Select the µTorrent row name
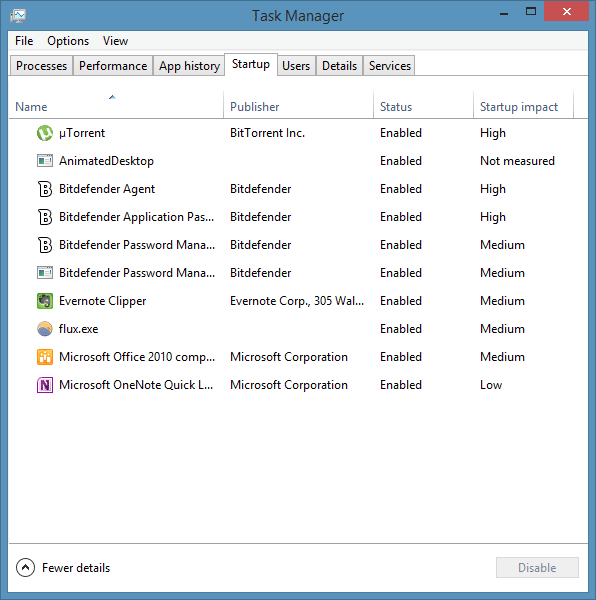 click(x=82, y=133)
